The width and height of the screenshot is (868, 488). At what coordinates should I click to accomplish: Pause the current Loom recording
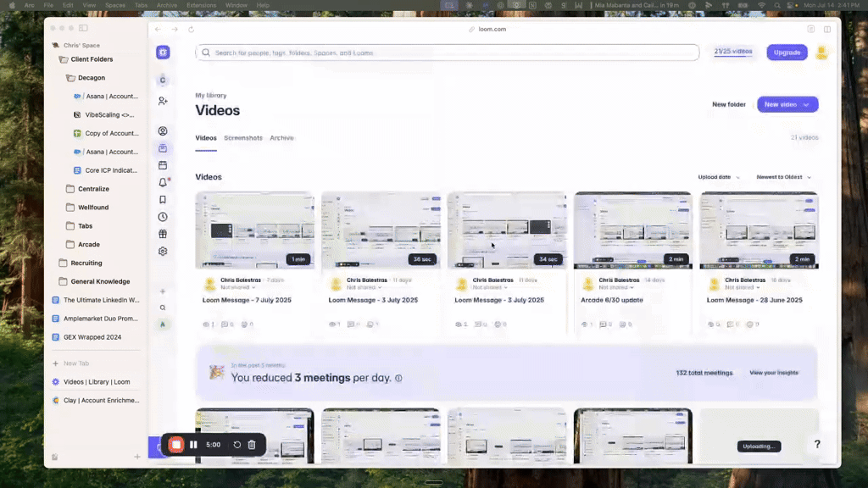(194, 445)
